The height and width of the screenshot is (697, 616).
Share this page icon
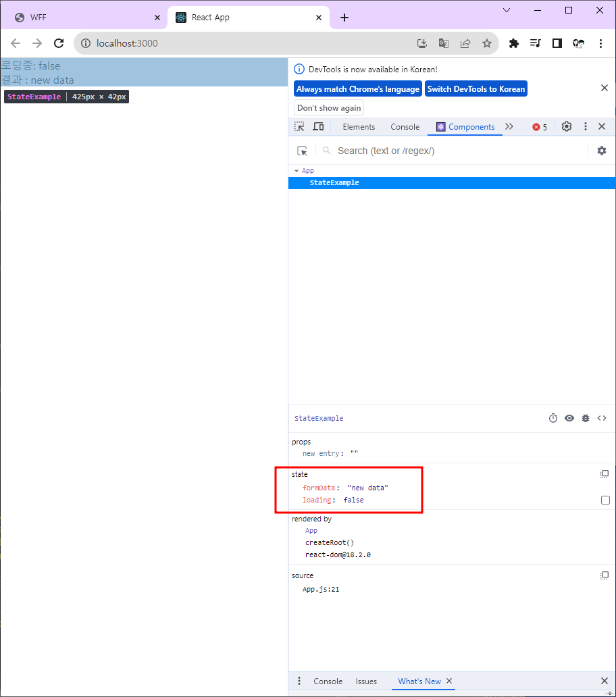point(465,43)
